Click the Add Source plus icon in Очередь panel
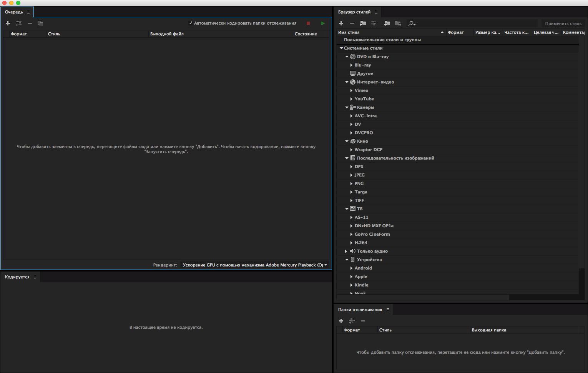The height and width of the screenshot is (373, 588). pos(8,23)
